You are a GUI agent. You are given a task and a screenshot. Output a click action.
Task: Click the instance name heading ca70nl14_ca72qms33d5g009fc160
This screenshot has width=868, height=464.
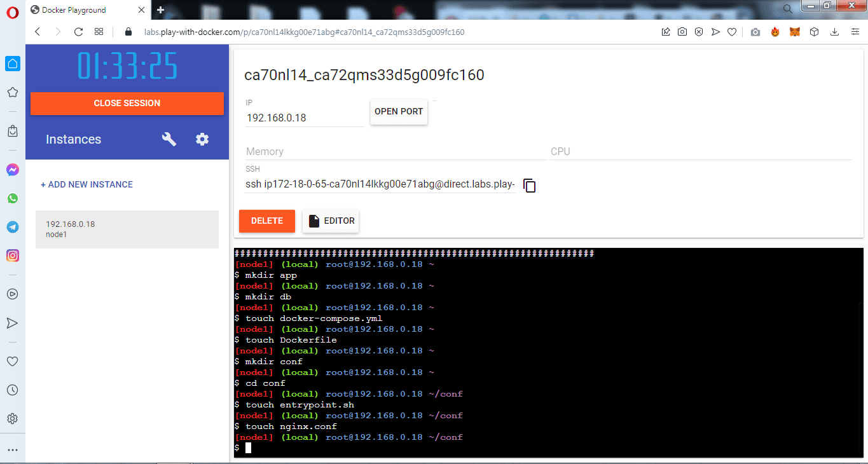coord(364,75)
